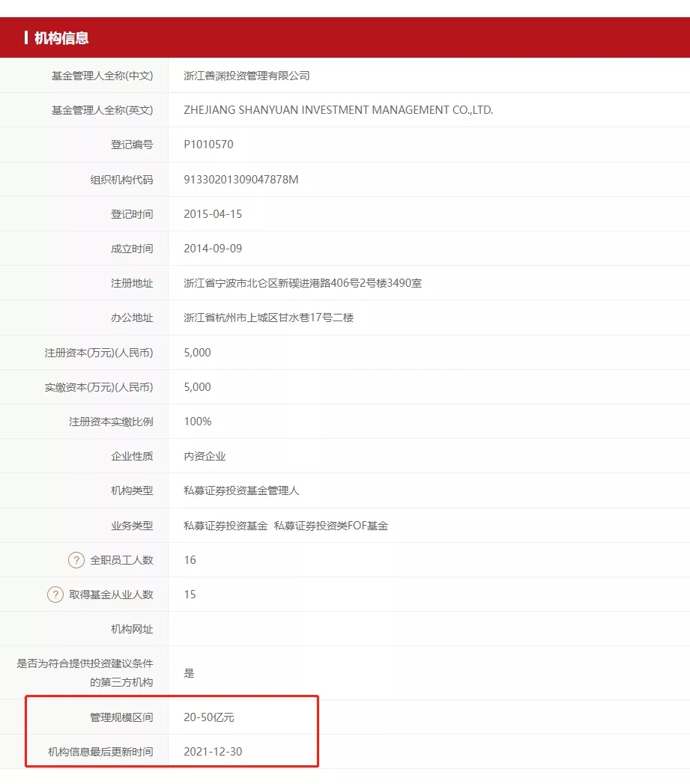
Task: Click the label 企业性质
Action: [x=132, y=456]
